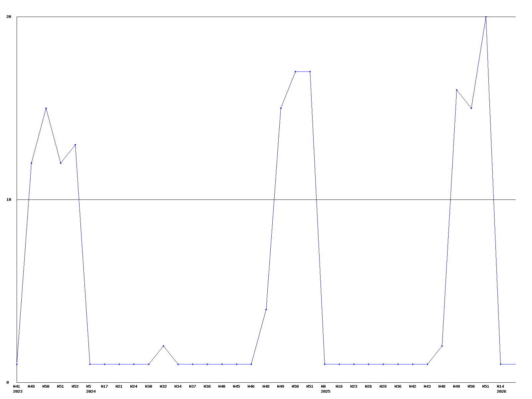This screenshot has height=399, width=532.
Task: Click the W0 2025 axis label
Action: [x=325, y=389]
